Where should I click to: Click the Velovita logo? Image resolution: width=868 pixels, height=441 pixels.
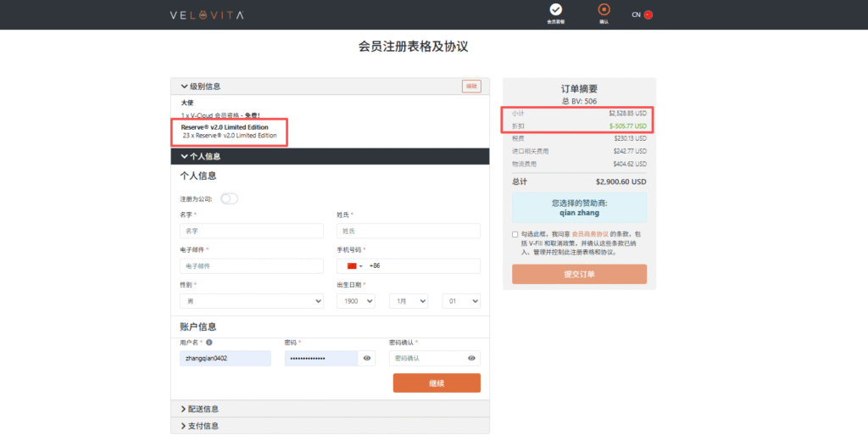(x=207, y=15)
